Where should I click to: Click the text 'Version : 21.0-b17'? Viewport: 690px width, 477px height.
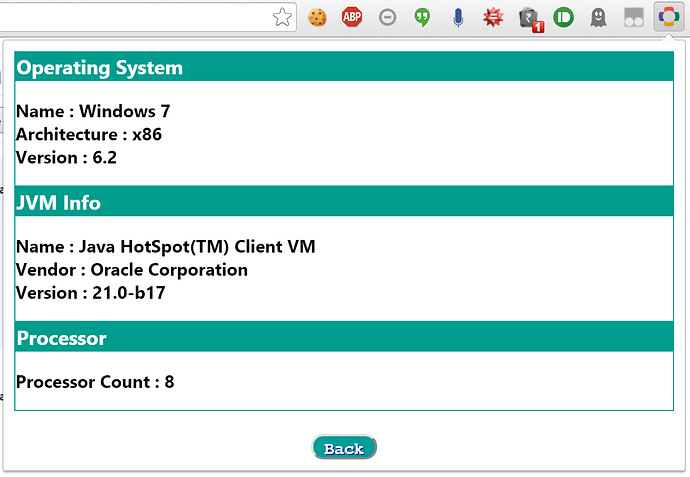pyautogui.click(x=91, y=293)
